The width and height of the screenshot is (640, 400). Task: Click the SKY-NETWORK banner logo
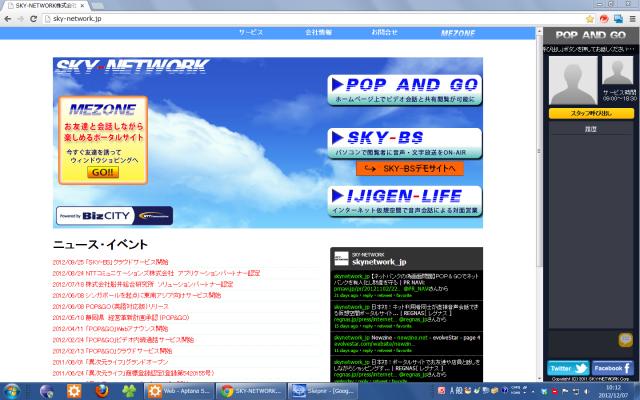coord(132,66)
